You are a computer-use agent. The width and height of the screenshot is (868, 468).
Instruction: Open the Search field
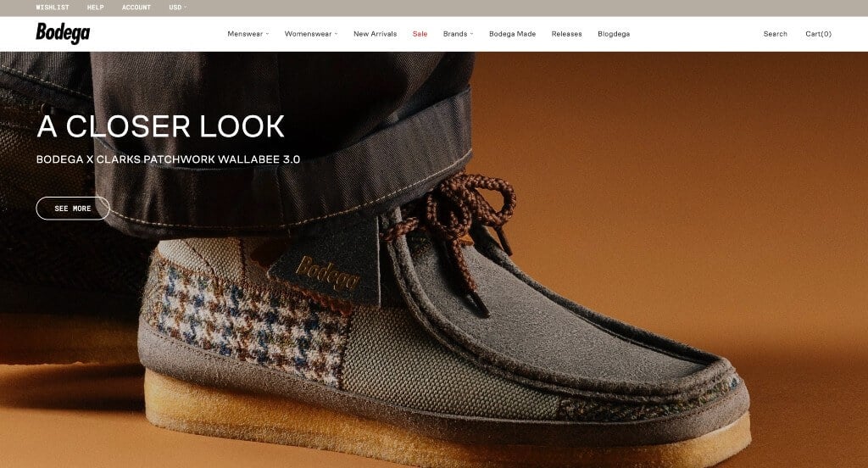(775, 34)
